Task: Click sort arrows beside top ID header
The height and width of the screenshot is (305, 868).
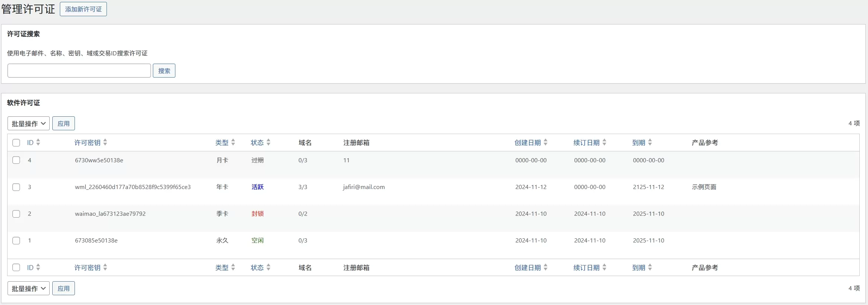Action: pos(38,142)
